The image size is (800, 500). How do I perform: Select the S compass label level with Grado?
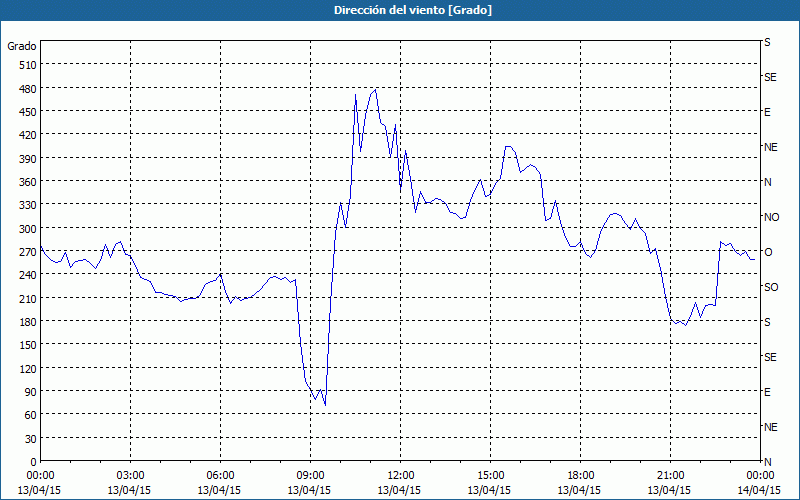click(x=767, y=42)
